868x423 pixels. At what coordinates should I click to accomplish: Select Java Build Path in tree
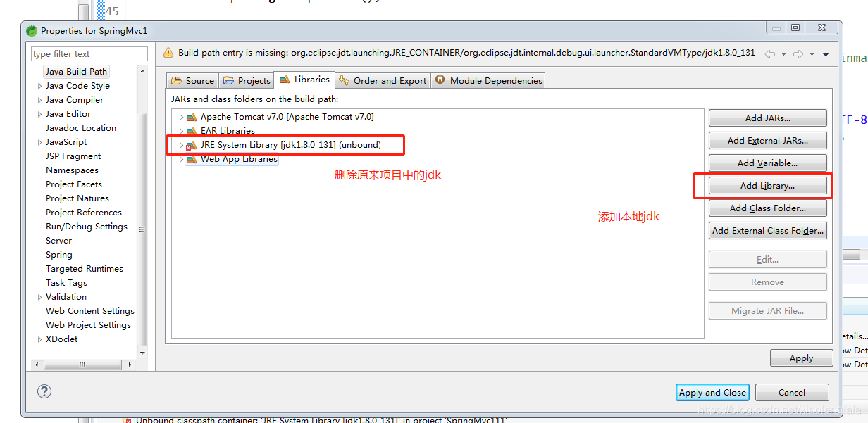[x=76, y=72]
